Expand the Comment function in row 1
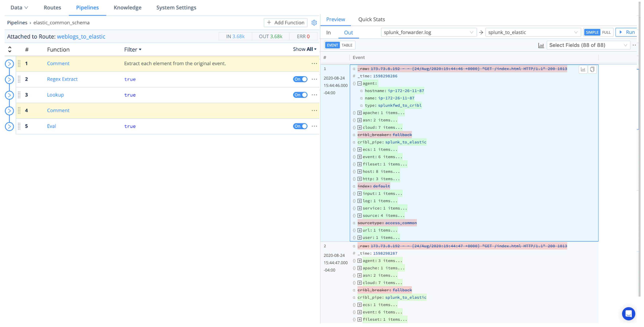The height and width of the screenshot is (327, 644). 9,64
